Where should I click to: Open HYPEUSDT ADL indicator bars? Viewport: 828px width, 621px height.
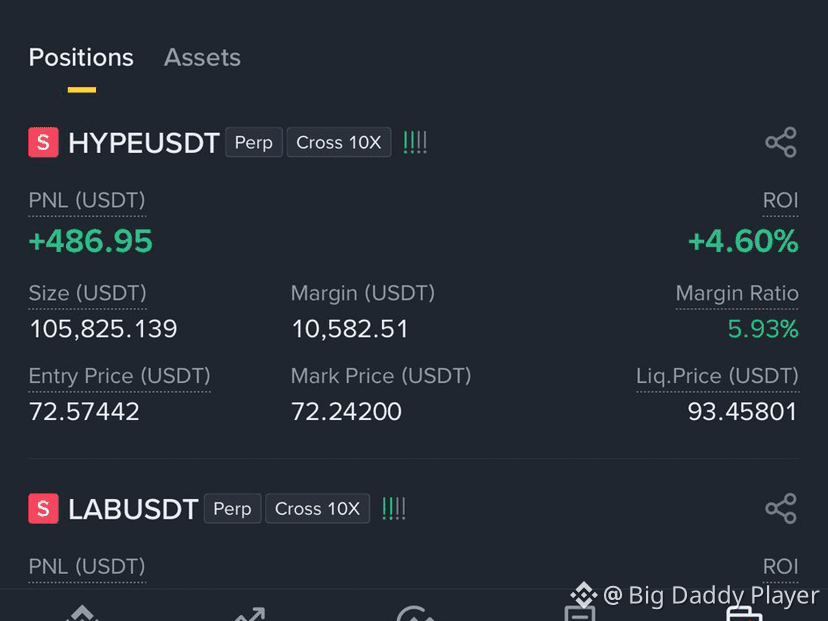pyautogui.click(x=415, y=143)
